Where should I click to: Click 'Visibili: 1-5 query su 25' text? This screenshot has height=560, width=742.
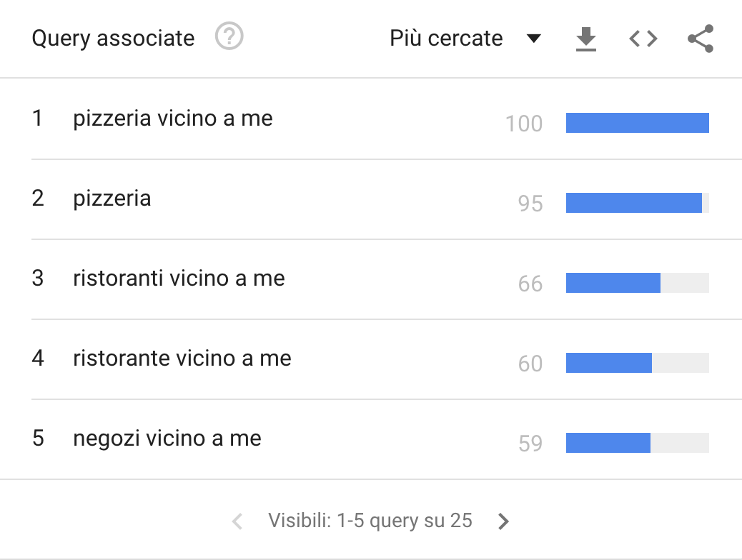[370, 520]
